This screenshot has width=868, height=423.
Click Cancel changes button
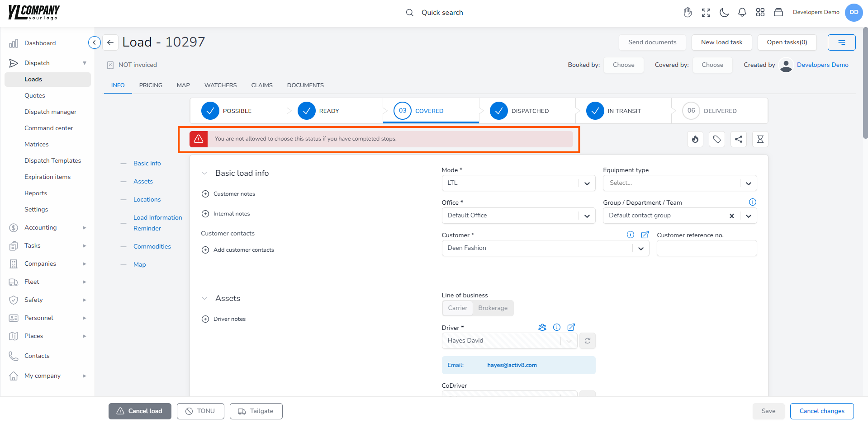click(822, 411)
